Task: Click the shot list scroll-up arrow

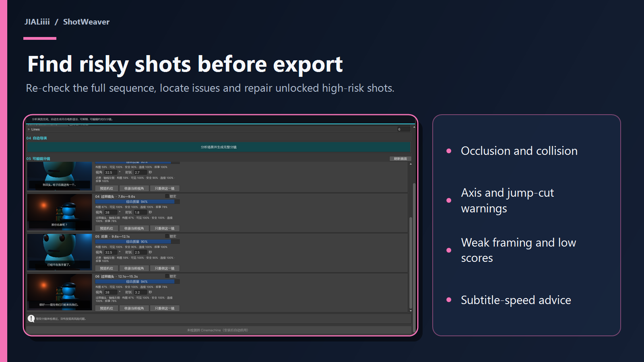Action: click(x=411, y=164)
